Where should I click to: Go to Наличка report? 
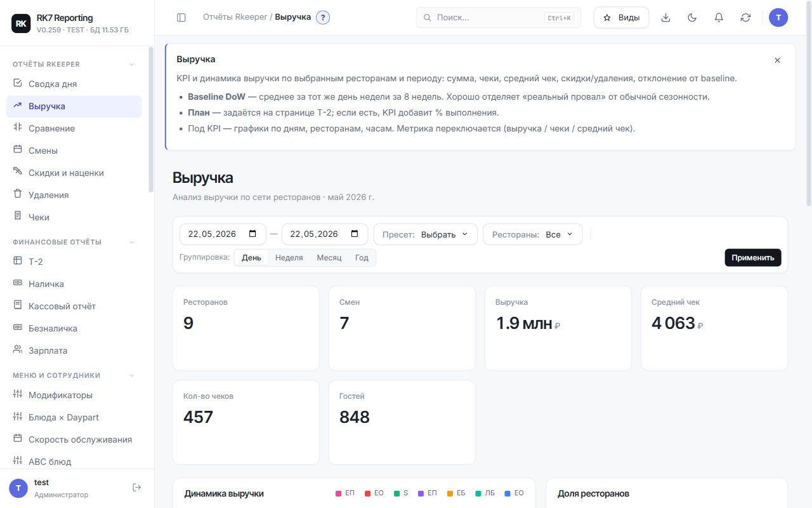(74, 284)
